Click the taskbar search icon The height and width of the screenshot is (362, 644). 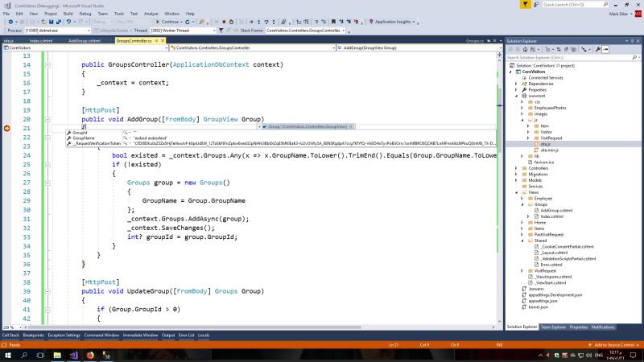point(24,355)
